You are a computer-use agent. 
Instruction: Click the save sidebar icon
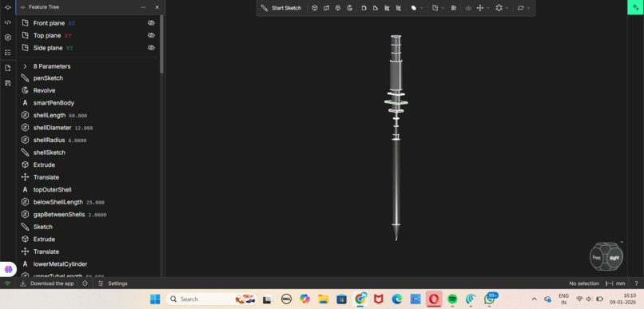pyautogui.click(x=7, y=83)
